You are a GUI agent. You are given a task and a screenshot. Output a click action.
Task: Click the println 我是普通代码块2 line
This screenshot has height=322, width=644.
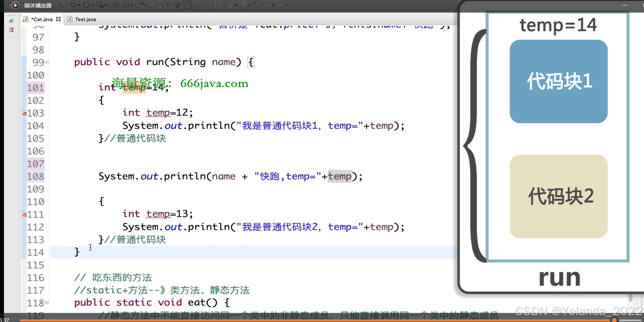263,227
